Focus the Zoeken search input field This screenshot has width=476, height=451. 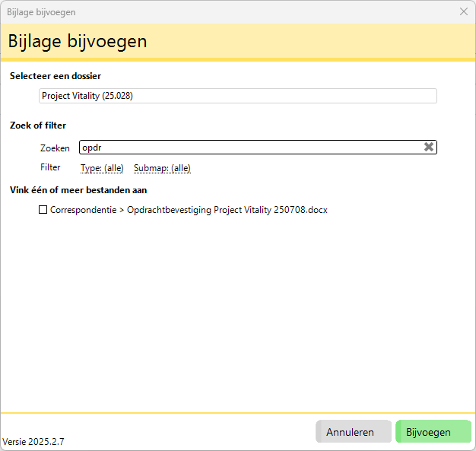pos(258,148)
